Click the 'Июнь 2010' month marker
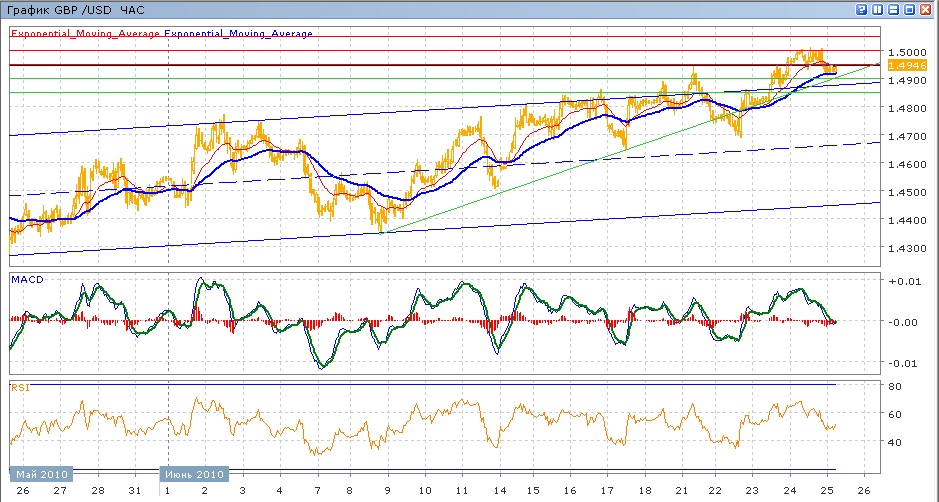This screenshot has width=939, height=502. pos(195,474)
